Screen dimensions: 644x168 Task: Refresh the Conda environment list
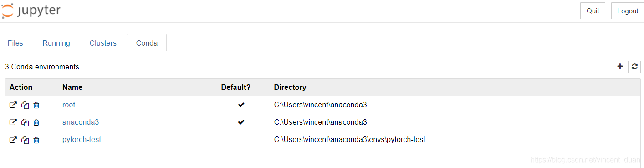tap(634, 67)
